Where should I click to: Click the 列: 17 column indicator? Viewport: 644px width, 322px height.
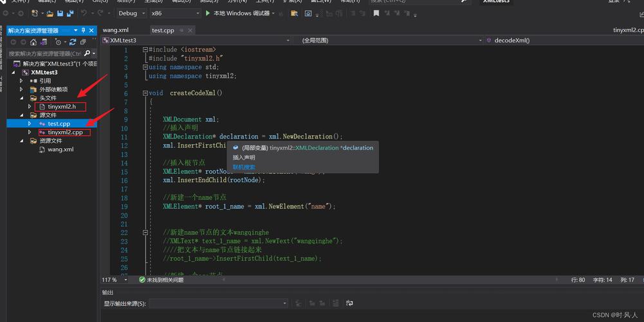pos(627,279)
